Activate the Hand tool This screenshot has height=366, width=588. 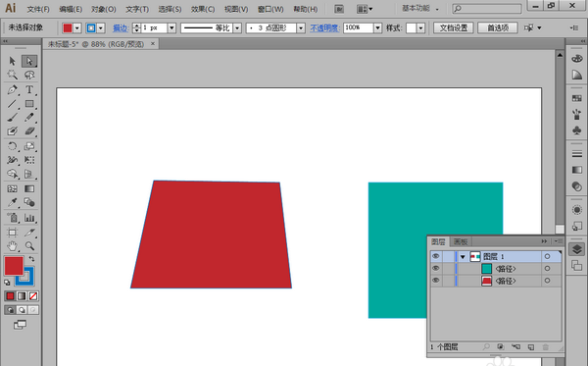[12, 246]
